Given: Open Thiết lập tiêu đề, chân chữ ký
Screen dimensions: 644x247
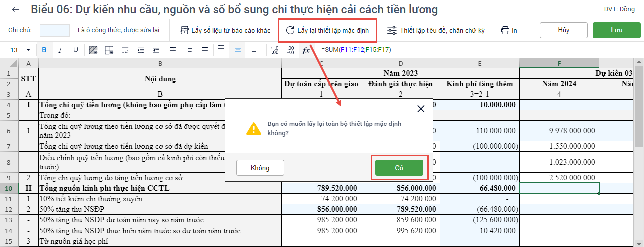Looking at the screenshot, I should (436, 30).
